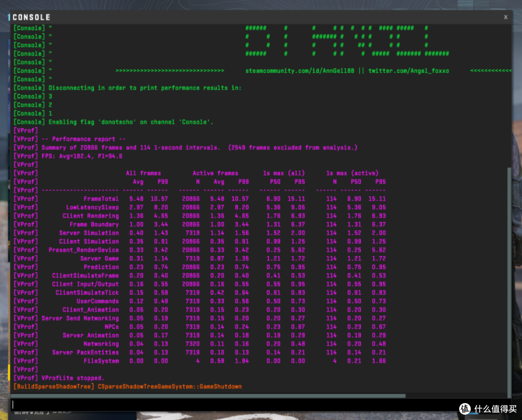Click the Server Game row label
This screenshot has width=522, height=420.
[x=100, y=259]
